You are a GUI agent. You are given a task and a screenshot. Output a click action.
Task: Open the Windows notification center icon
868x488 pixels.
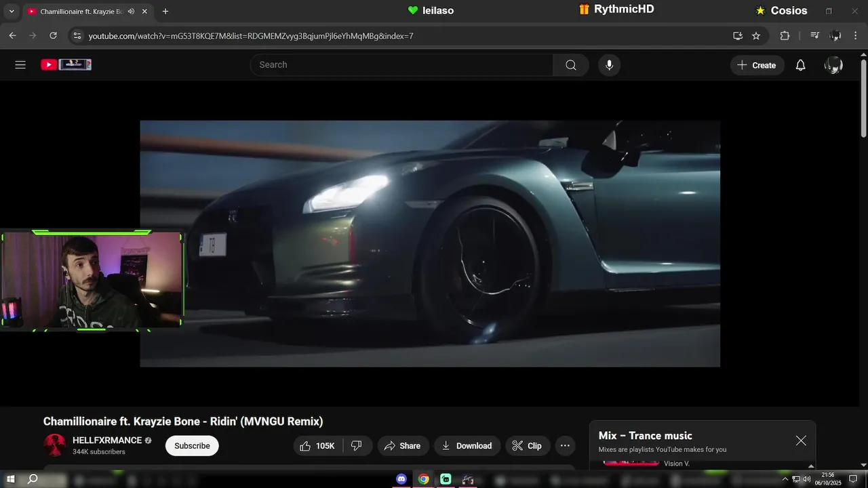click(854, 479)
